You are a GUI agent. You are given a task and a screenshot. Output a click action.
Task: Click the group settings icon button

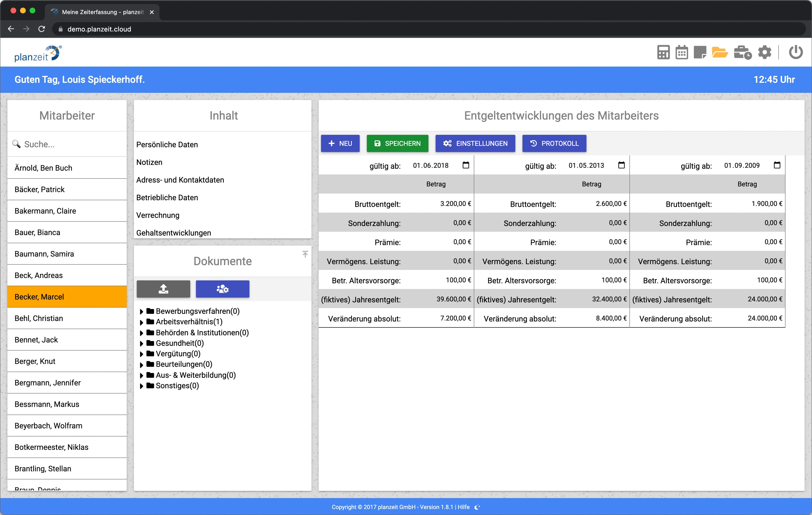[222, 289]
